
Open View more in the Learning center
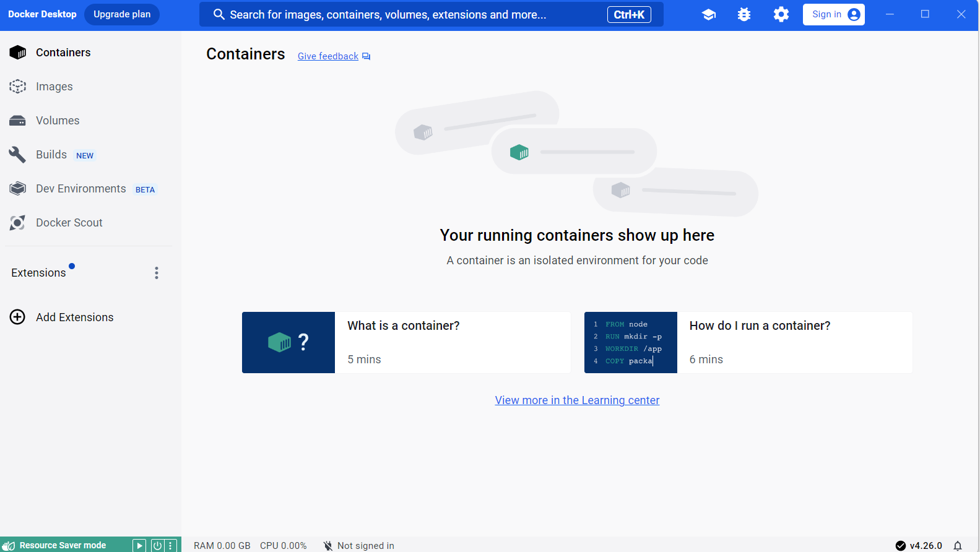coord(577,400)
